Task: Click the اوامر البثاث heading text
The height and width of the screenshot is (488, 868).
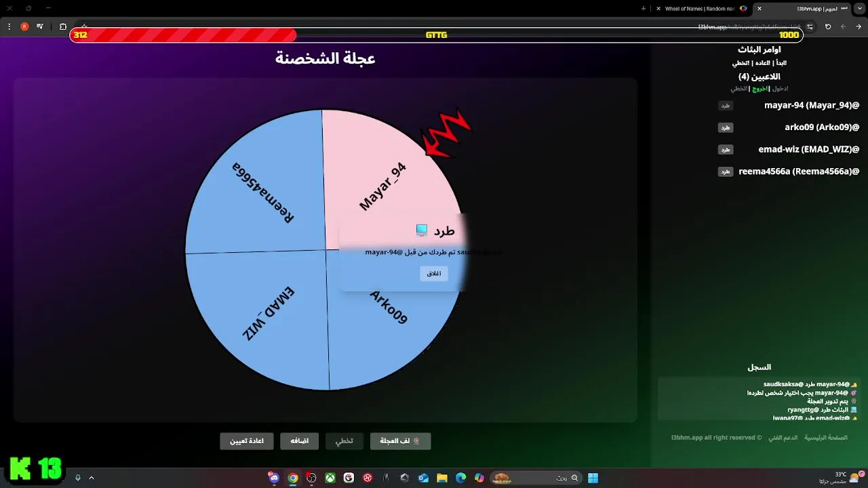Action: [759, 49]
